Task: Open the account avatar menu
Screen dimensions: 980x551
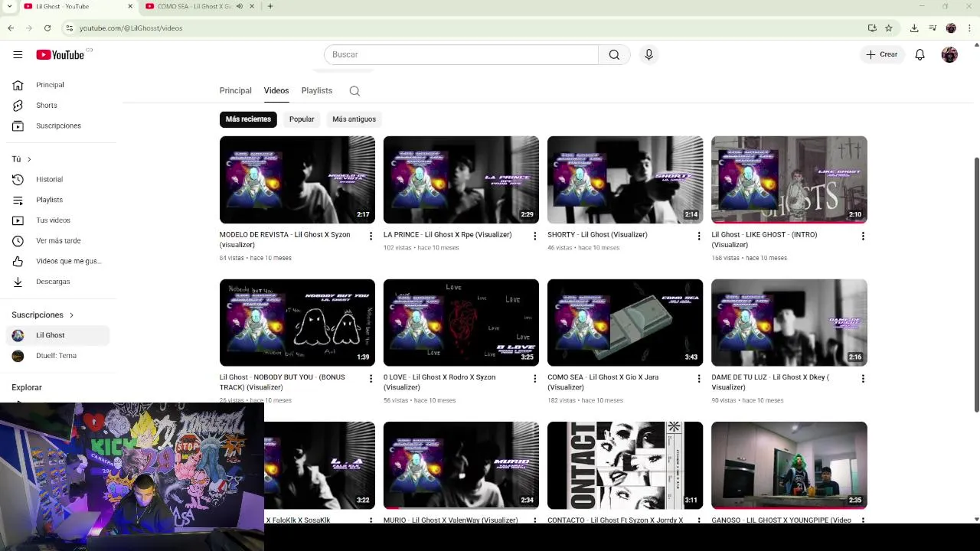Action: (x=949, y=54)
